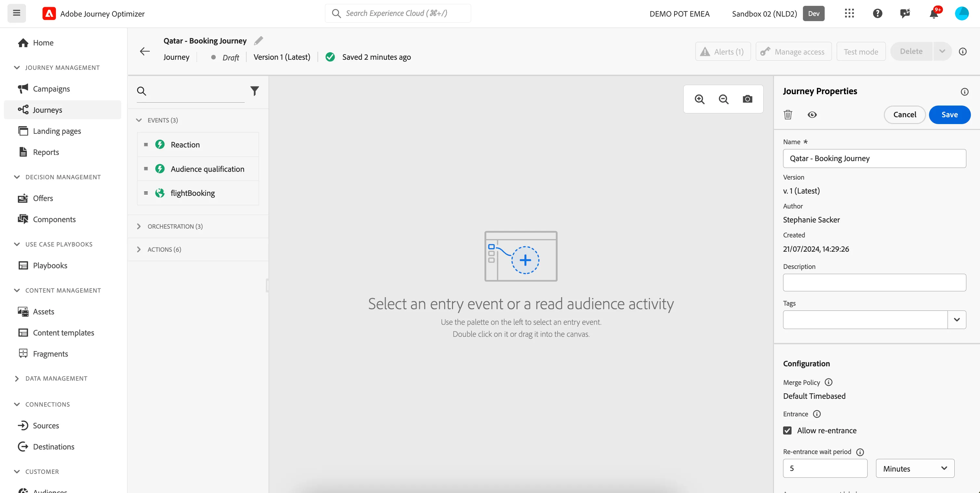Click the info icon next to Merge Policy
This screenshot has height=493, width=980.
828,382
